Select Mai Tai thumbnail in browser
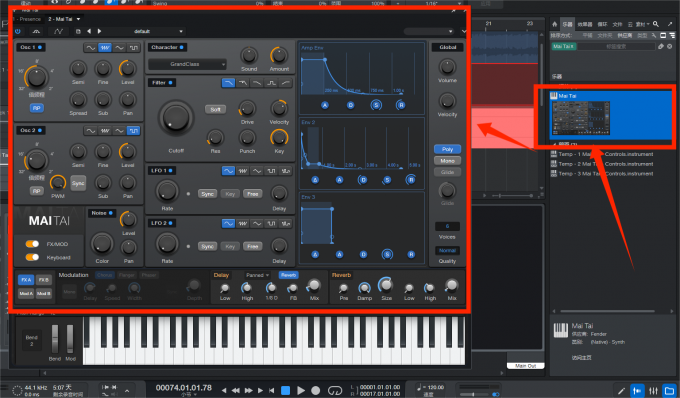The width and height of the screenshot is (680, 398). pyautogui.click(x=581, y=118)
